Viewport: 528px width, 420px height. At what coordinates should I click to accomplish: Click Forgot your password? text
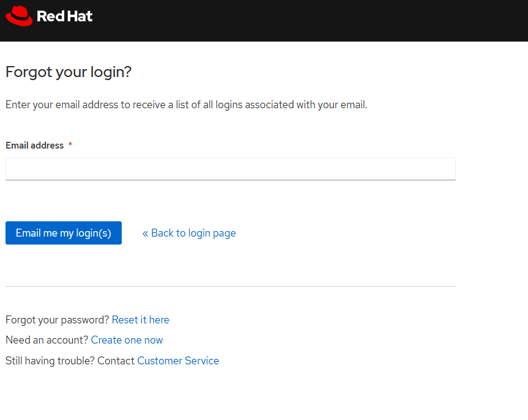tap(56, 320)
